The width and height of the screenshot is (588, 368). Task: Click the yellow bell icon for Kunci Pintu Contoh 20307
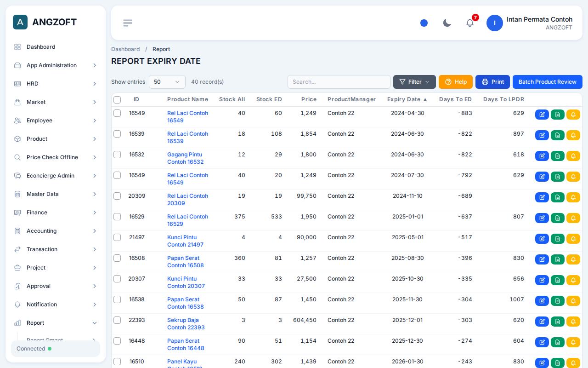tap(573, 280)
